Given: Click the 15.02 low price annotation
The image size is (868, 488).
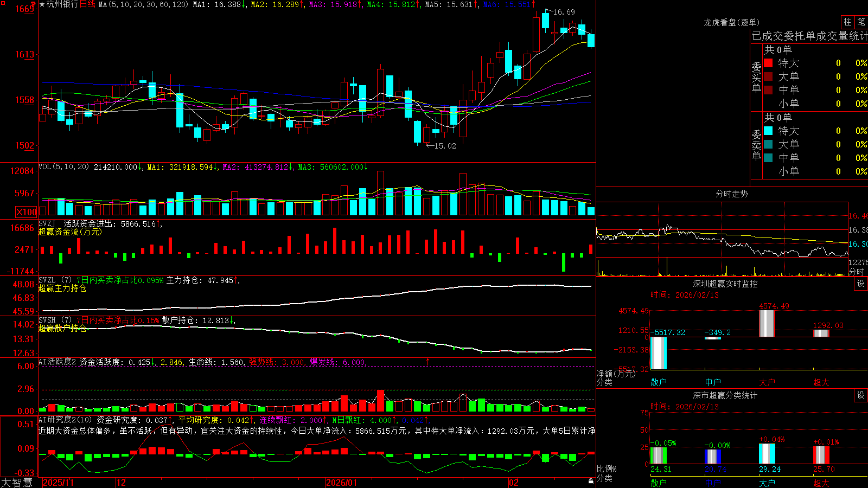Looking at the screenshot, I should click(x=445, y=146).
